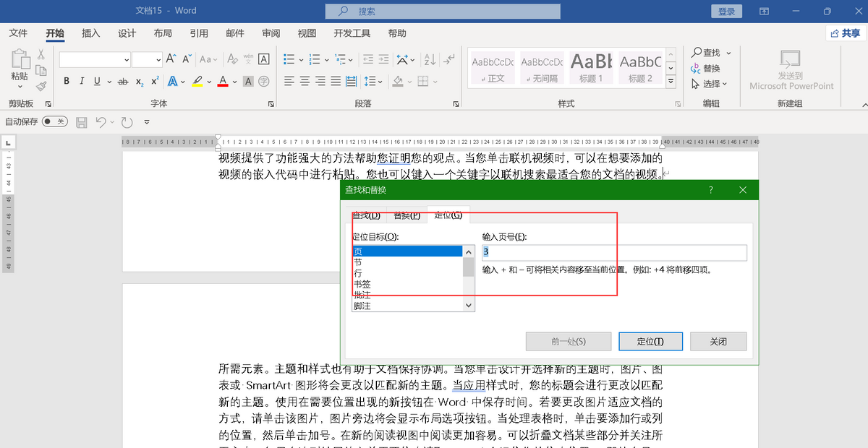Undo the last action
868x448 pixels.
point(101,122)
